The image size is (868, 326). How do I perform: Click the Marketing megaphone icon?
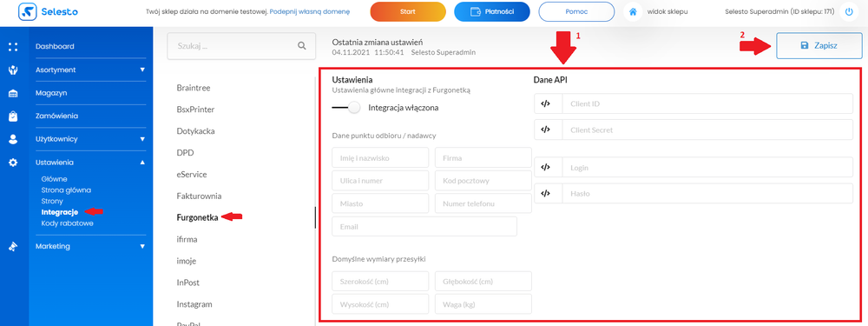pyautogui.click(x=13, y=247)
